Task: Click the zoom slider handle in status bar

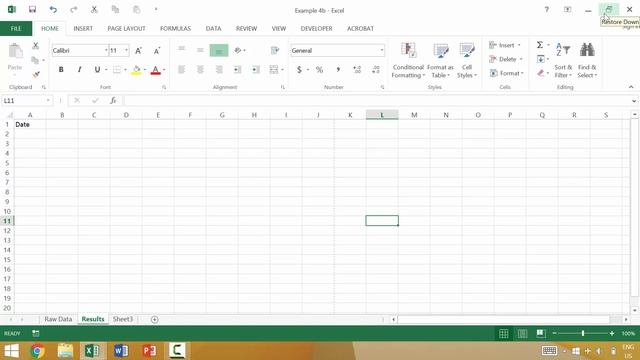Action: [x=583, y=333]
